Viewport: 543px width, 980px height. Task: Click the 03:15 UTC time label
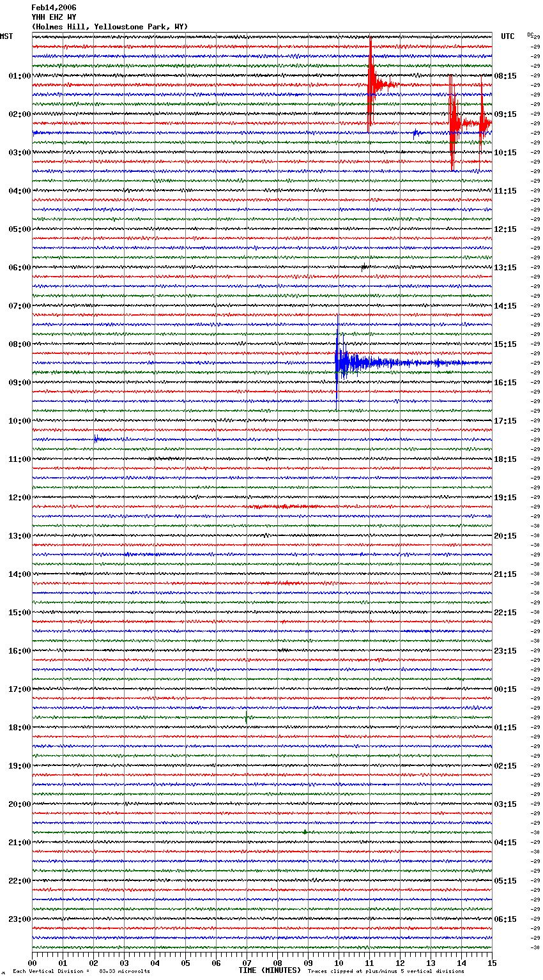pyautogui.click(x=505, y=804)
